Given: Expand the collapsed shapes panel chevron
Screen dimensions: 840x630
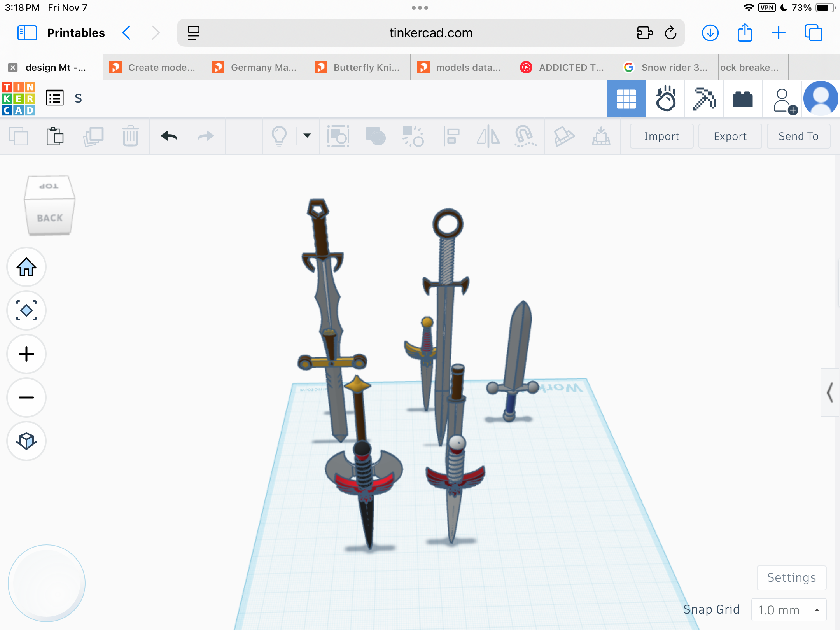Looking at the screenshot, I should (x=830, y=392).
